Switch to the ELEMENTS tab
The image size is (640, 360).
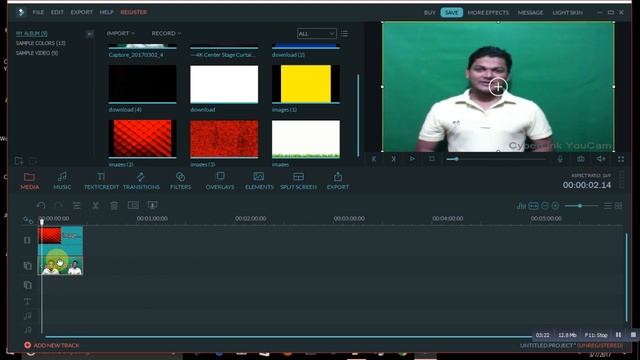[x=259, y=181]
